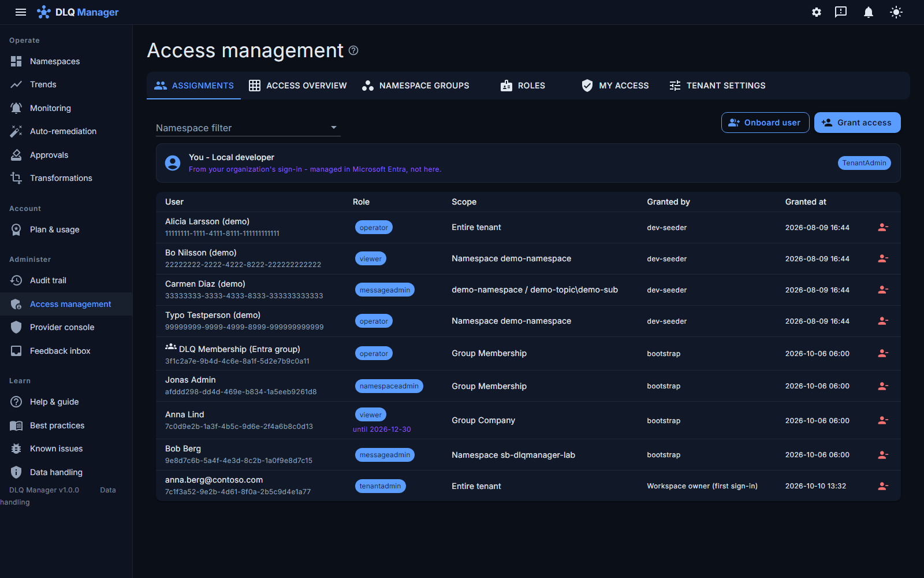Open notifications bell
The height and width of the screenshot is (578, 924).
[x=868, y=12]
